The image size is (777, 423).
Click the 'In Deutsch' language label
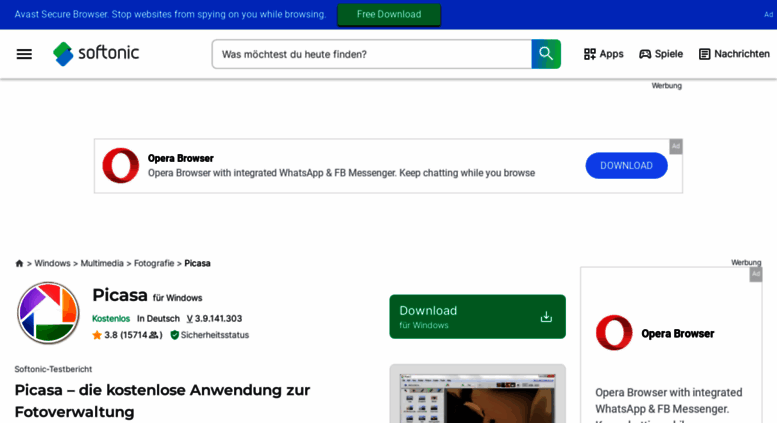coord(158,318)
